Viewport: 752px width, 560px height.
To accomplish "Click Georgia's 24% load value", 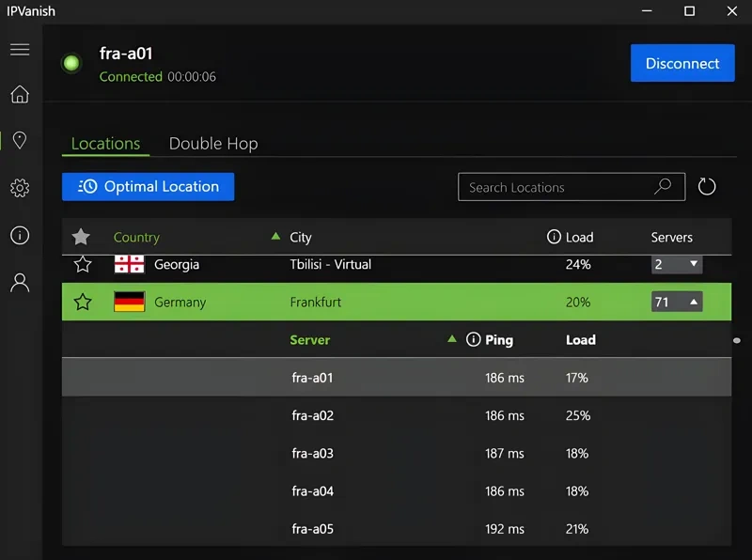I will coord(578,264).
